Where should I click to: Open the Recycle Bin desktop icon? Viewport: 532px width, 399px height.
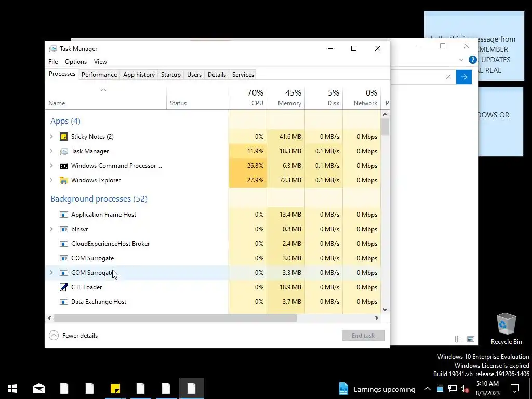pos(506,328)
